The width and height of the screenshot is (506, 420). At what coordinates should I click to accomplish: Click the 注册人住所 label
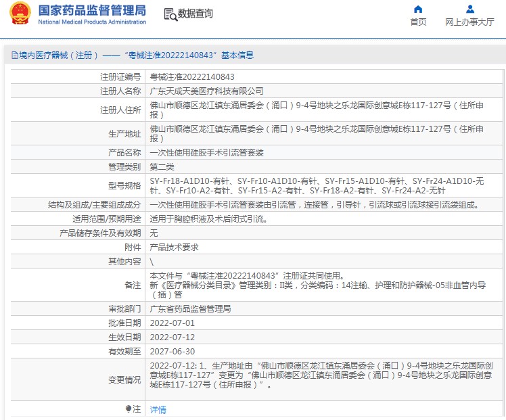tap(120, 110)
